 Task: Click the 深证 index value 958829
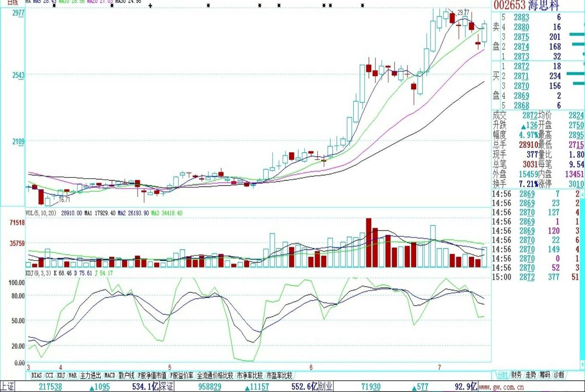(210, 387)
